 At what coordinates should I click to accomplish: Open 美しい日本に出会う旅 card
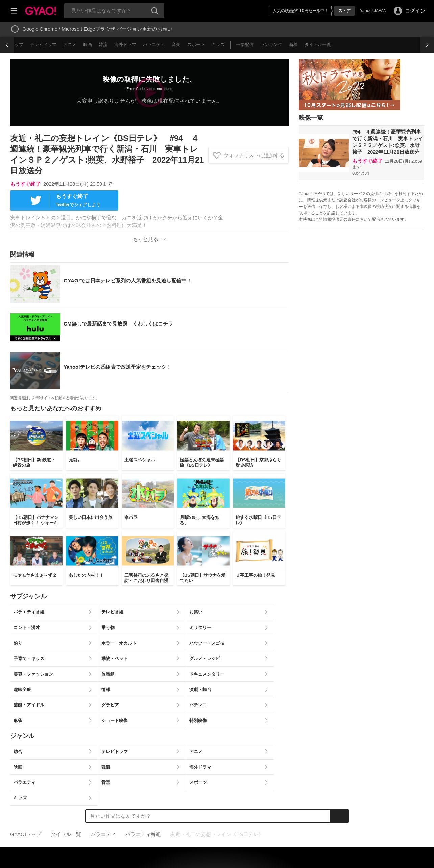[92, 501]
